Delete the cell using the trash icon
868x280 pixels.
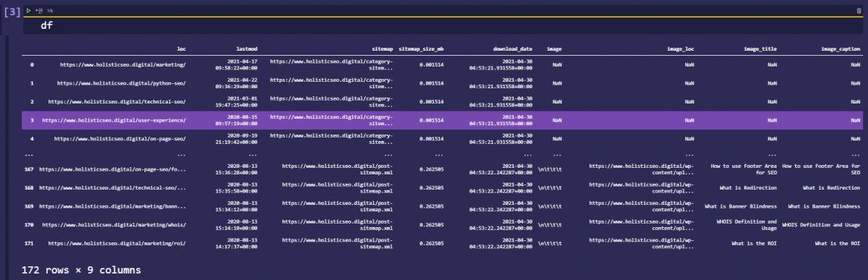859,11
